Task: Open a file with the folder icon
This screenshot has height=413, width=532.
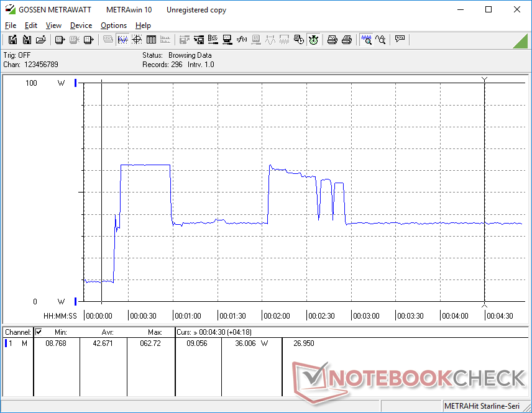Action: pyautogui.click(x=41, y=40)
